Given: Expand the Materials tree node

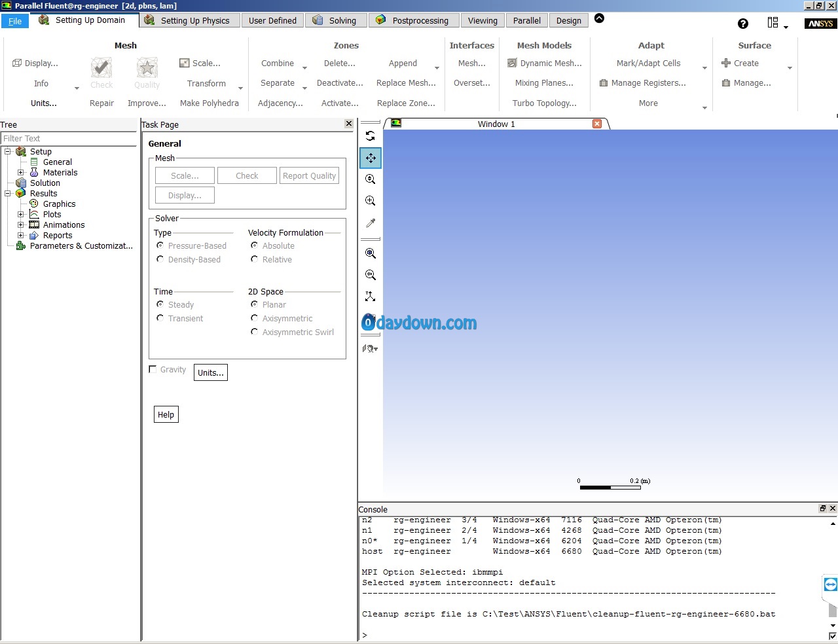Looking at the screenshot, I should click(21, 173).
